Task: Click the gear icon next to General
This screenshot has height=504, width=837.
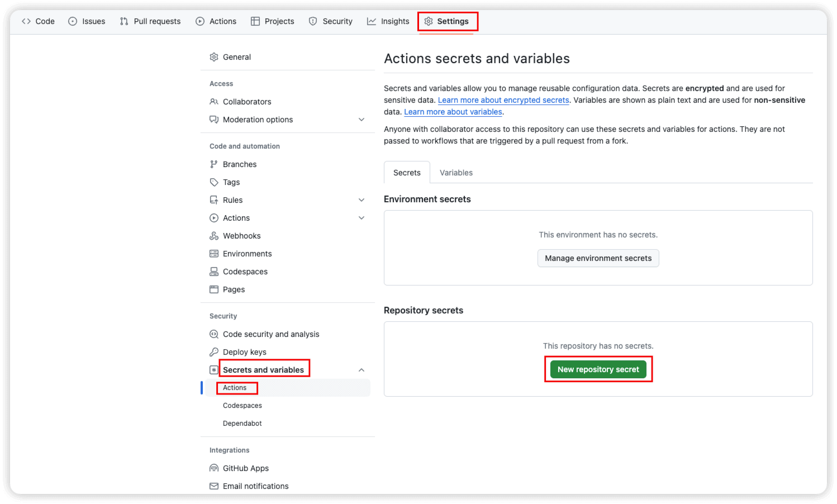Action: click(x=214, y=57)
